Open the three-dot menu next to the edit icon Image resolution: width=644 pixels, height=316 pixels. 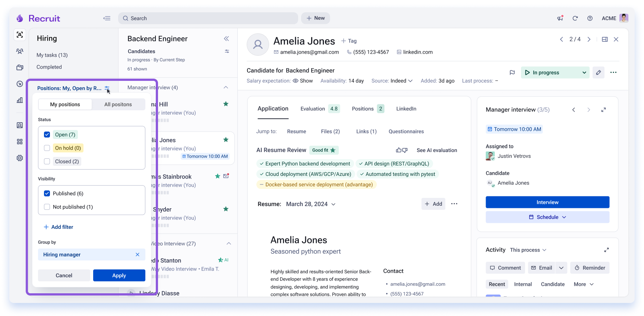coord(613,72)
